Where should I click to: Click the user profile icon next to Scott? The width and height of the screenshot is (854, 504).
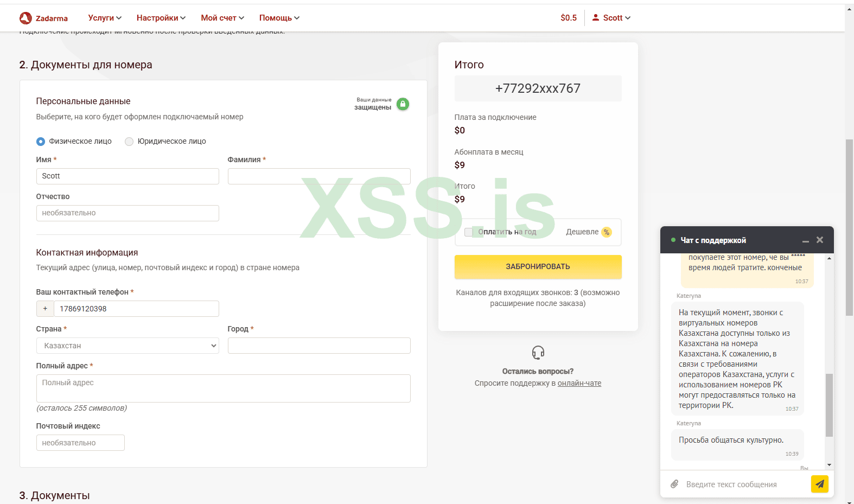pos(596,17)
